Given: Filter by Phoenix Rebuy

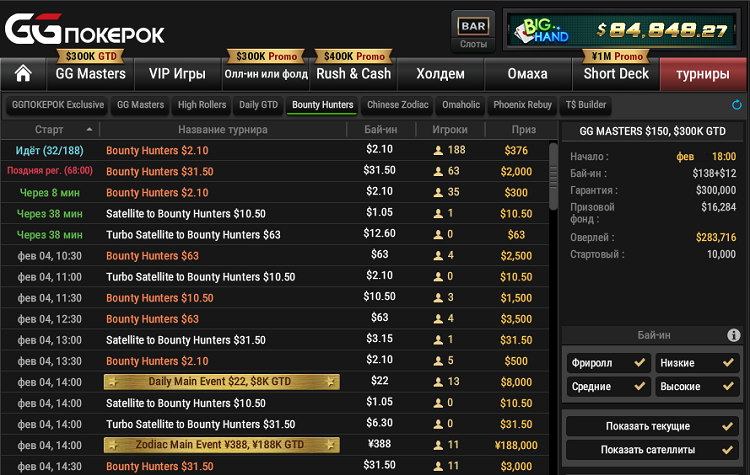Looking at the screenshot, I should tap(522, 105).
